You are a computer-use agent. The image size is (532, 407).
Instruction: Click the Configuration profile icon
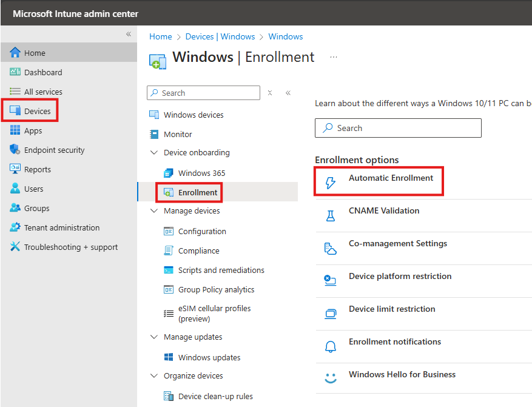168,231
